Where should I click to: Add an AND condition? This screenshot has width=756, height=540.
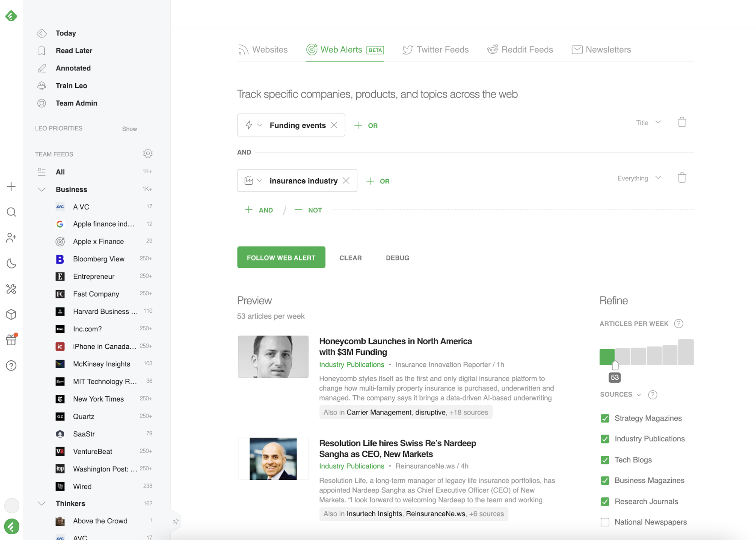point(259,210)
